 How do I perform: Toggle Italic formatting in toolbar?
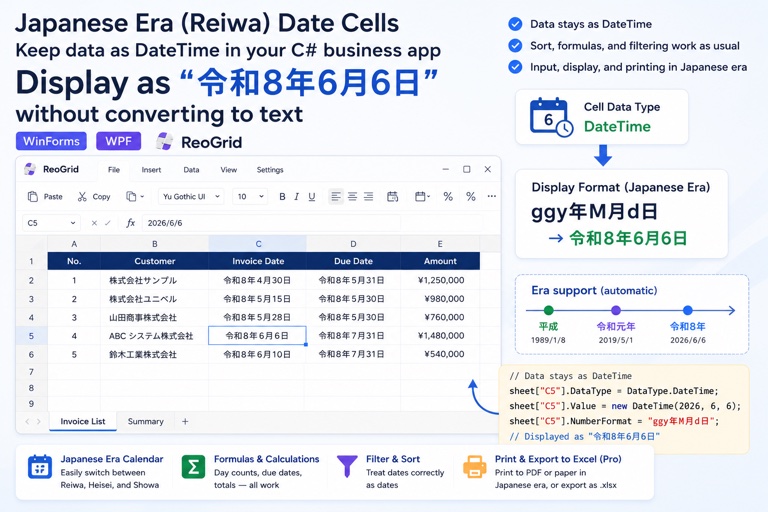coord(296,196)
